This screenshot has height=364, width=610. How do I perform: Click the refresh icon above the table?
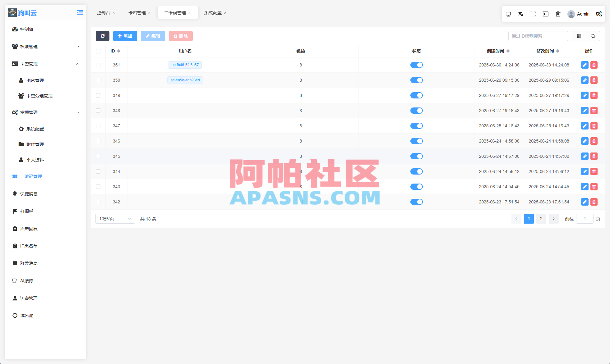103,36
